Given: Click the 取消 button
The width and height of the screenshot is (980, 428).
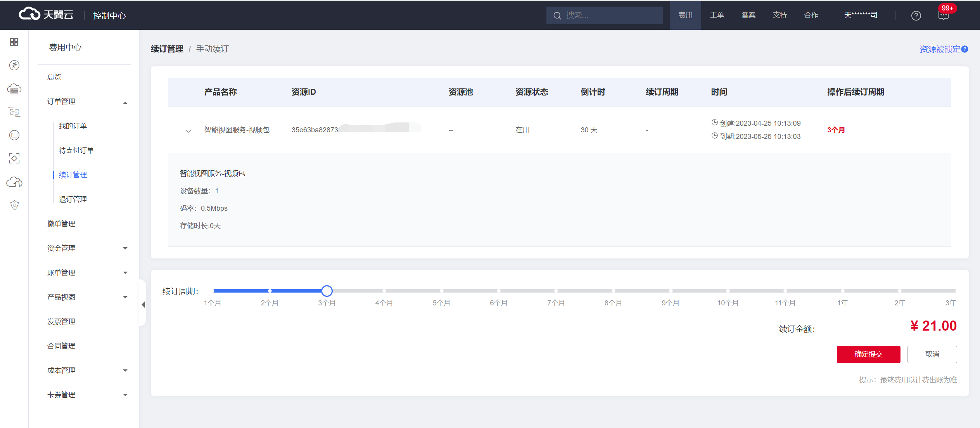Looking at the screenshot, I should (x=932, y=354).
